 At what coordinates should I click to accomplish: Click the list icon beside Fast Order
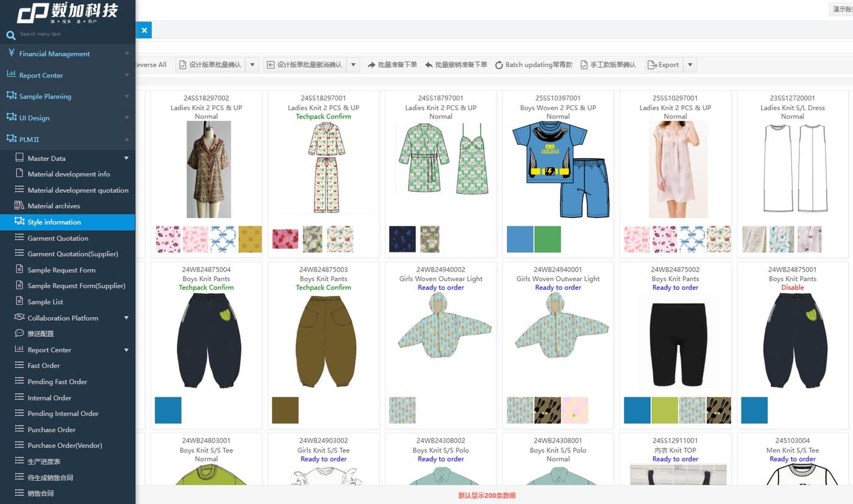tap(19, 365)
